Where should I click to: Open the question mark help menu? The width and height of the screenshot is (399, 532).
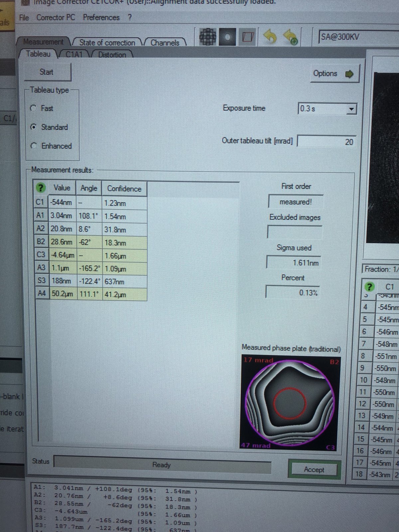pyautogui.click(x=130, y=17)
